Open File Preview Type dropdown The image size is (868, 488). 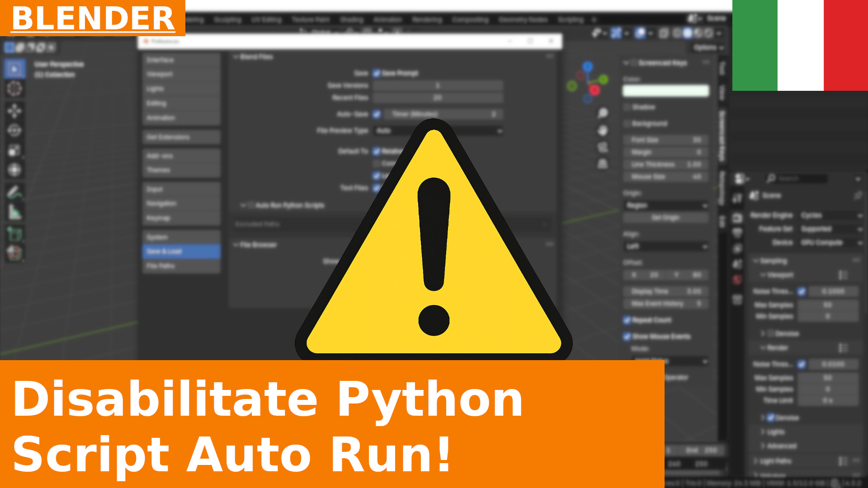point(439,131)
